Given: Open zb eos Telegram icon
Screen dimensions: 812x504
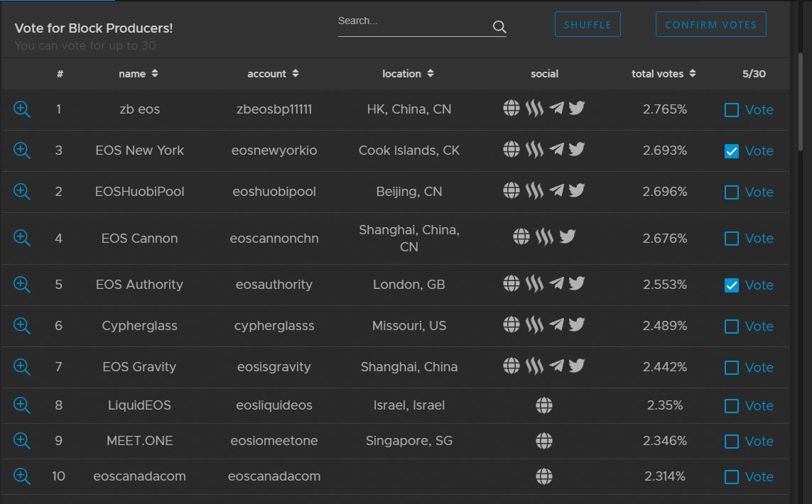Looking at the screenshot, I should [557, 108].
